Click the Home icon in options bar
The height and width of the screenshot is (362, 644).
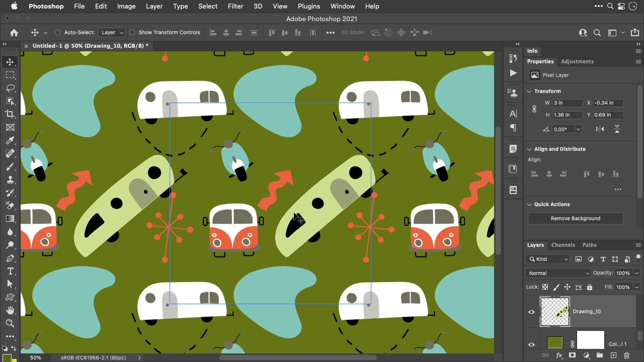14,33
